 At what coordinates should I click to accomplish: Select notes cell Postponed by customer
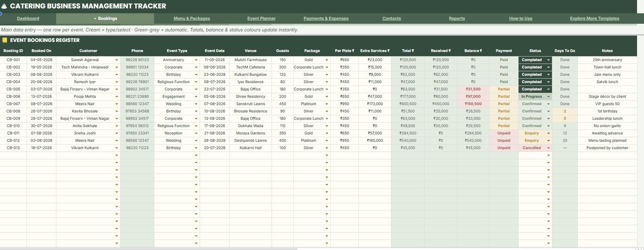[x=607, y=148]
